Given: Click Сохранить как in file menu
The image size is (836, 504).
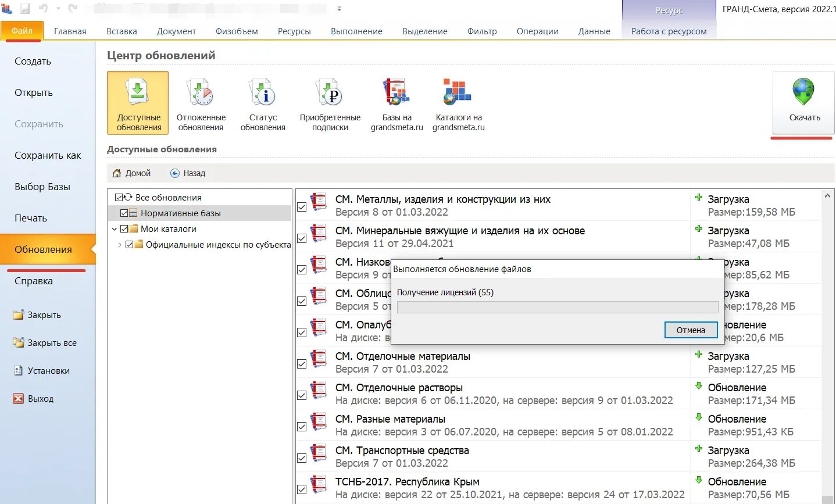Looking at the screenshot, I should (48, 155).
